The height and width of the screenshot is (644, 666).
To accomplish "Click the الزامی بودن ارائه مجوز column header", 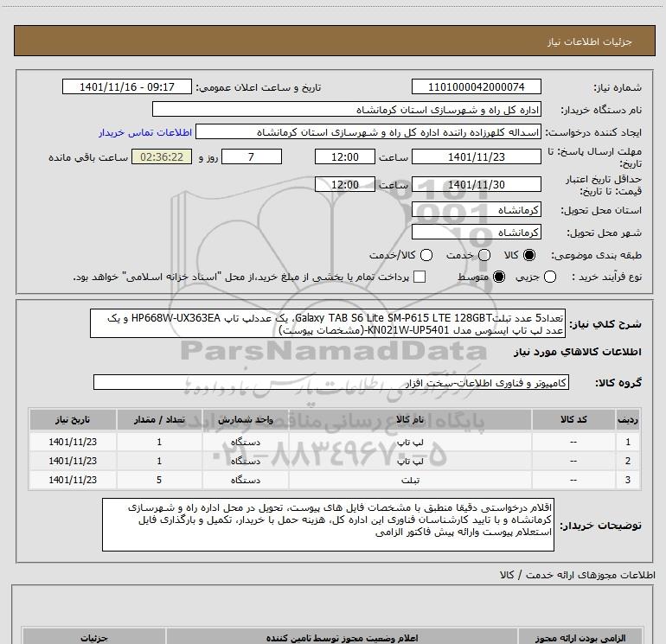I will [x=580, y=638].
